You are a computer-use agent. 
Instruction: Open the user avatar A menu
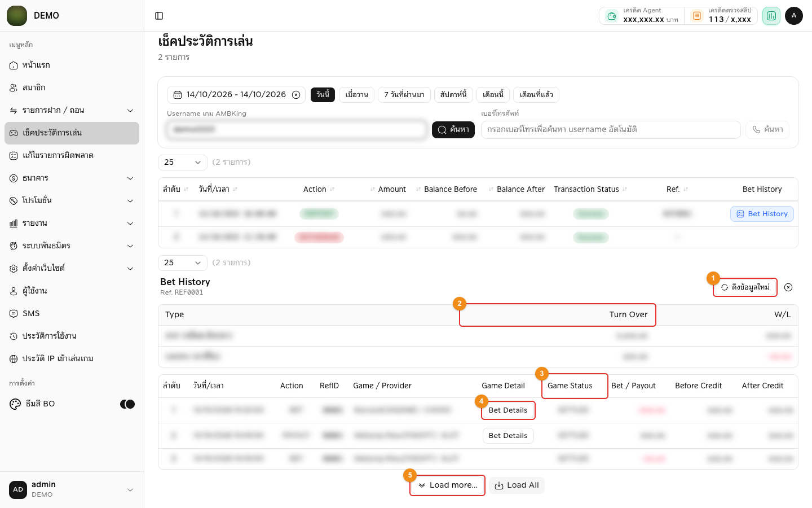pos(794,16)
